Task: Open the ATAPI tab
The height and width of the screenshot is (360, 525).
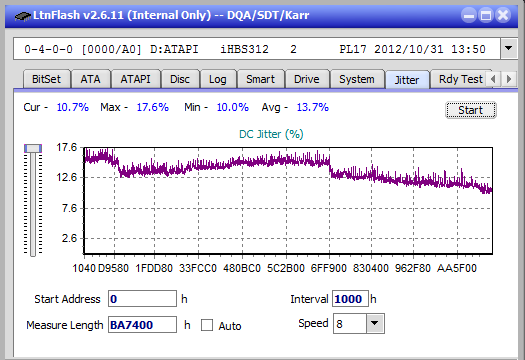Action: coord(136,79)
